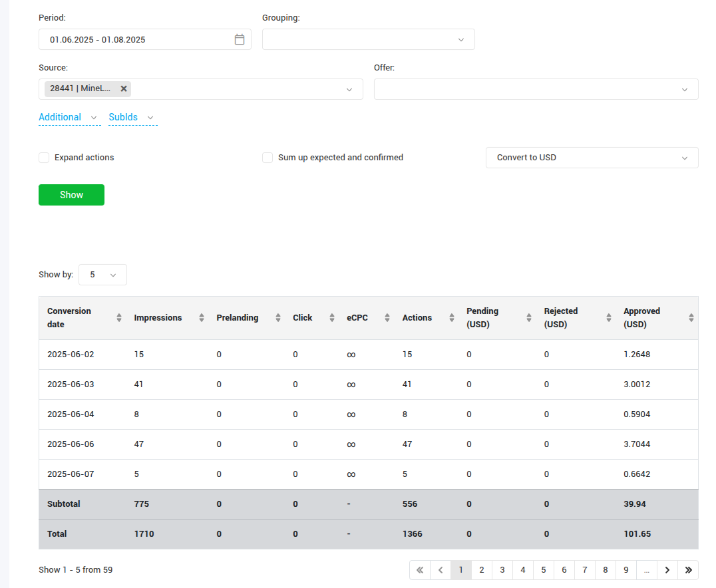Viewport: 716px width, 588px height.
Task: Expand the SubIds filters section
Action: (132, 118)
